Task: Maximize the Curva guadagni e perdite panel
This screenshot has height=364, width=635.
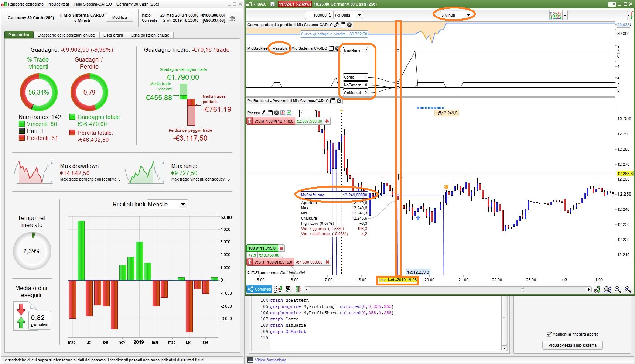Action: pos(343,25)
